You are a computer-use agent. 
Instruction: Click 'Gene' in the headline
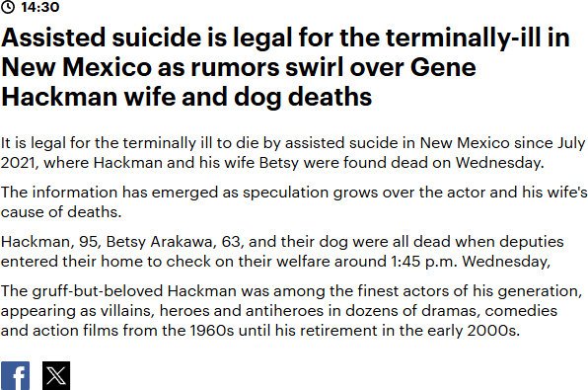pos(443,67)
